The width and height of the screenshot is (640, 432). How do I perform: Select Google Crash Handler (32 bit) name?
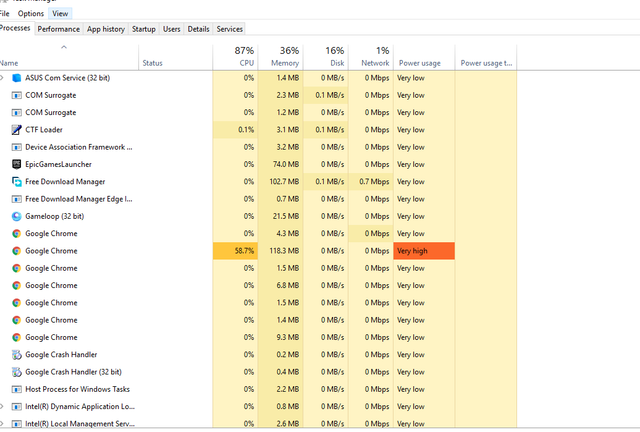(x=73, y=372)
